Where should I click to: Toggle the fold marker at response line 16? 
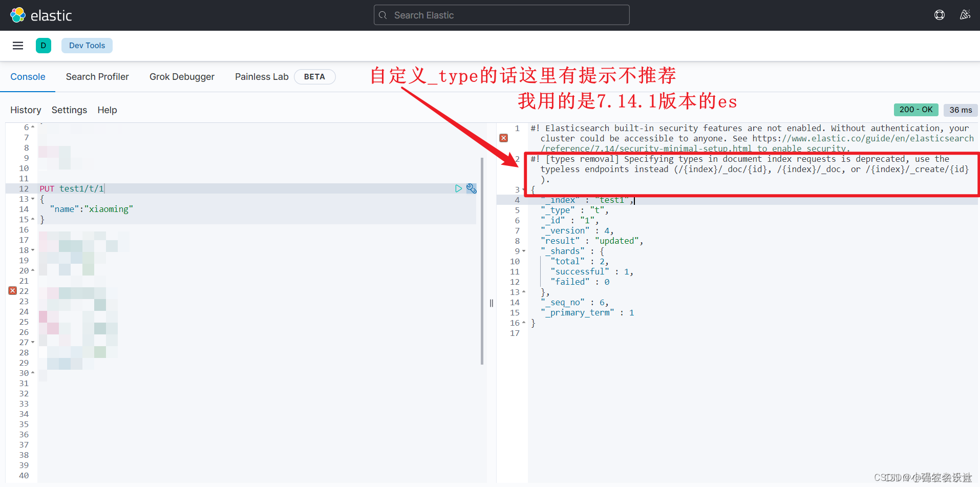524,323
